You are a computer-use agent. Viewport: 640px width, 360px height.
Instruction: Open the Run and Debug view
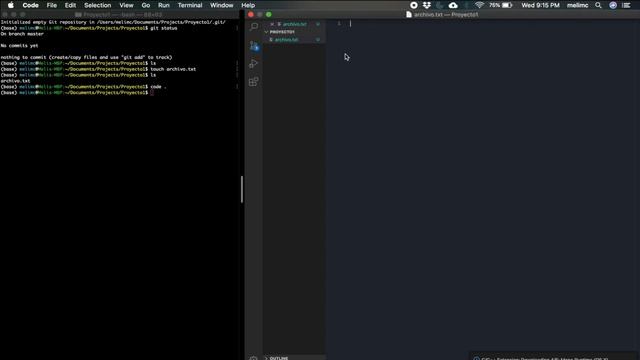(254, 63)
